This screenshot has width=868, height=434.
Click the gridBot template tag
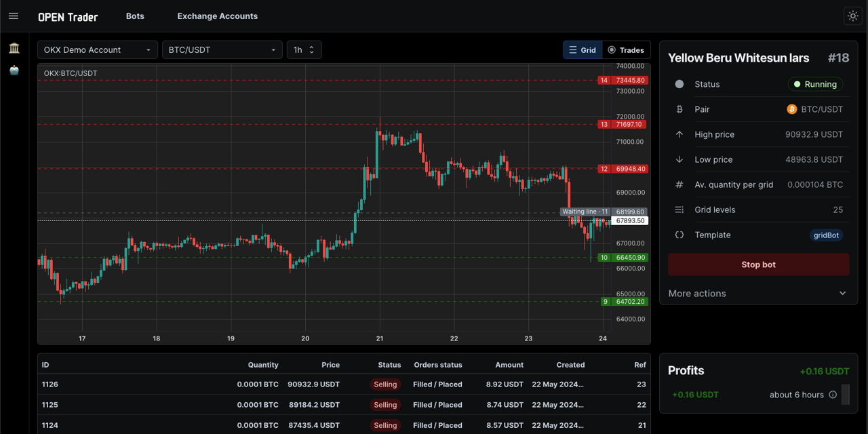tap(826, 235)
